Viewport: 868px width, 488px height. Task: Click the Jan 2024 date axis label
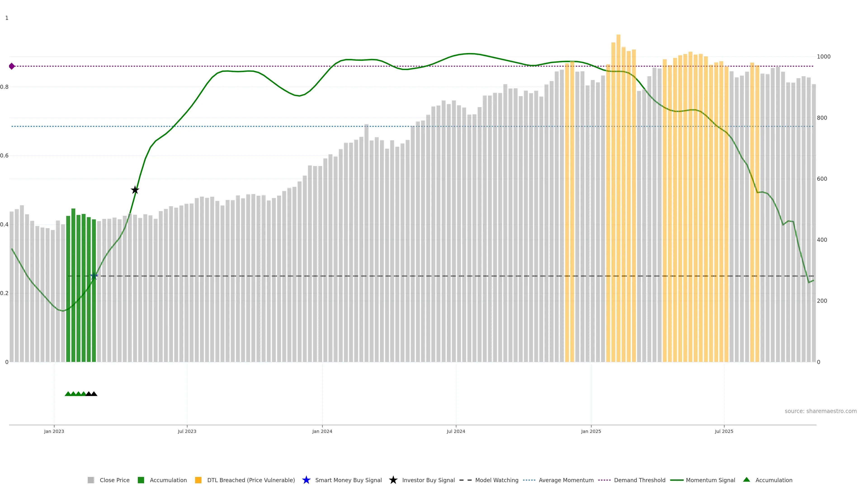tap(322, 432)
